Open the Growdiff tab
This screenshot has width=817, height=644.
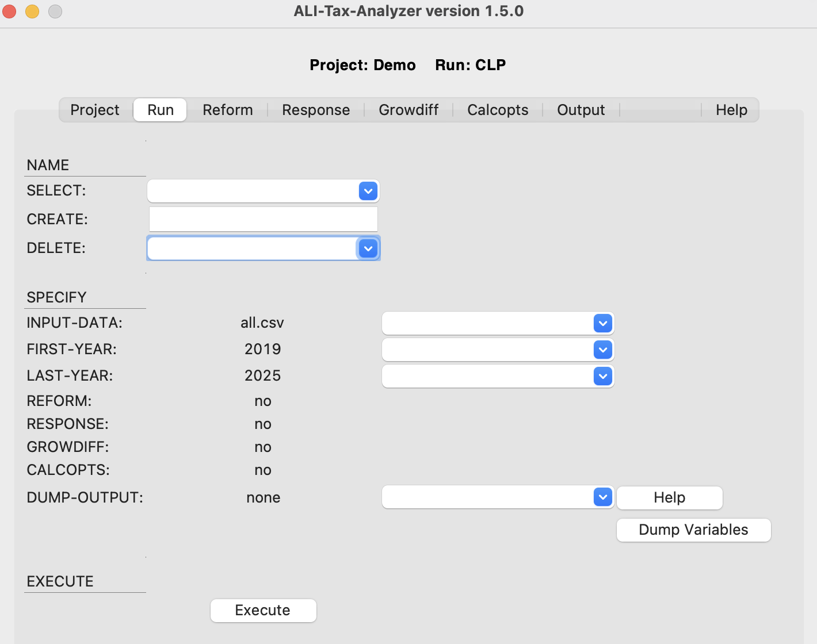point(408,109)
